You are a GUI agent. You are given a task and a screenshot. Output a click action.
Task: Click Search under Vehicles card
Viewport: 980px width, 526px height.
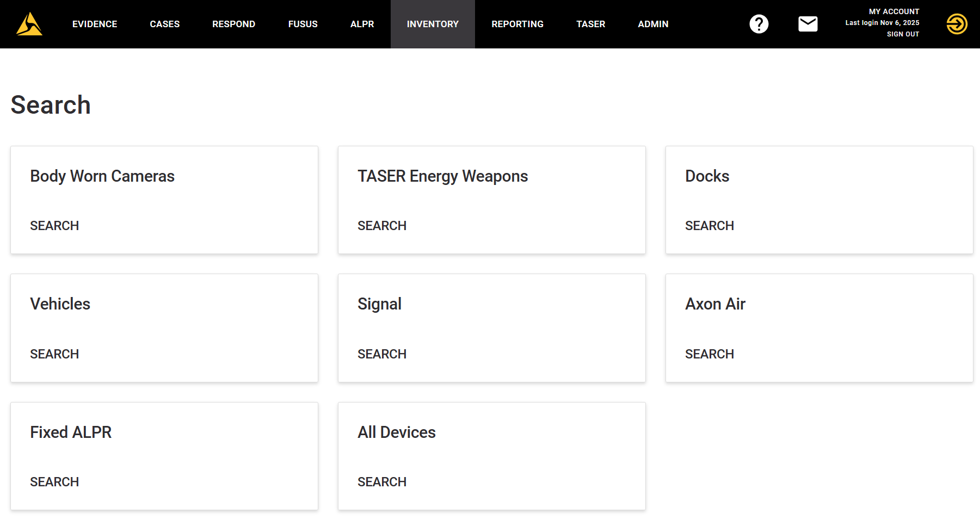tap(54, 354)
